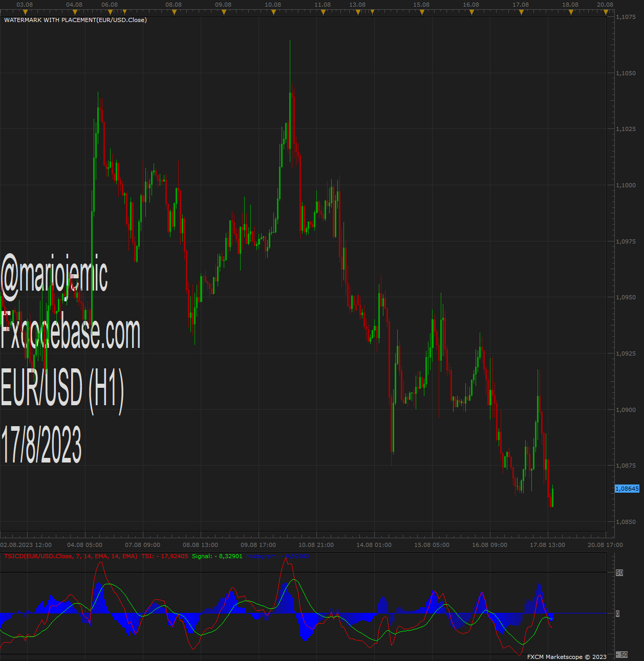The image size is (644, 661).
Task: Click the 1,1075 price axis label
Action: pos(626,17)
